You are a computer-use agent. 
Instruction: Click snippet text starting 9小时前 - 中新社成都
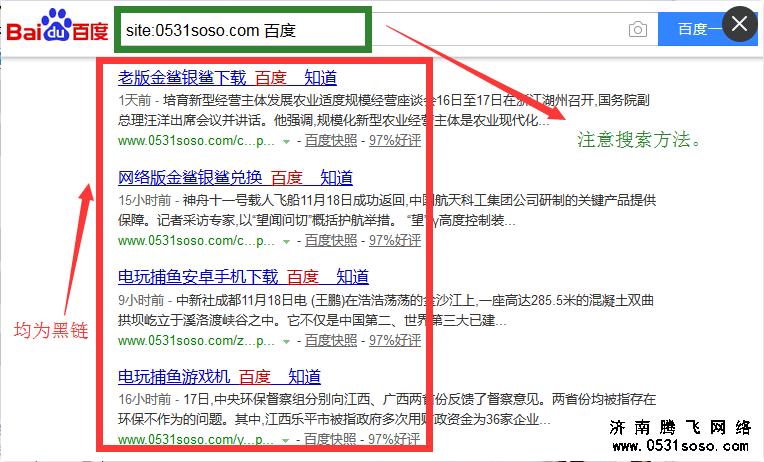coord(386,310)
